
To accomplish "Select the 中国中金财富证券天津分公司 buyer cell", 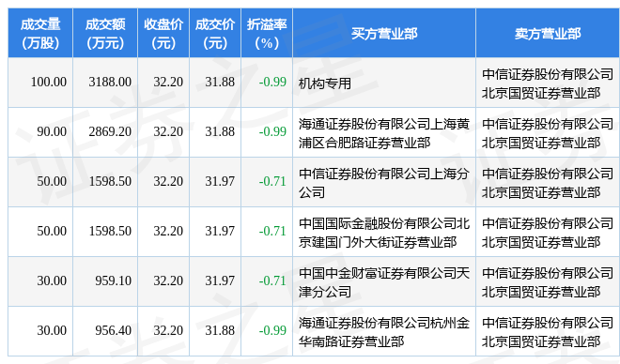I will click(x=384, y=281).
